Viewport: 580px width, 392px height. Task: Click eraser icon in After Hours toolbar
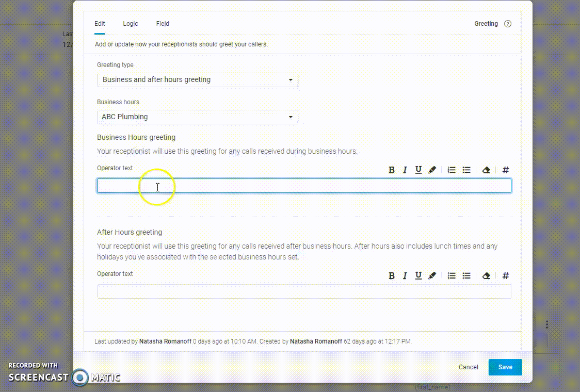(486, 276)
